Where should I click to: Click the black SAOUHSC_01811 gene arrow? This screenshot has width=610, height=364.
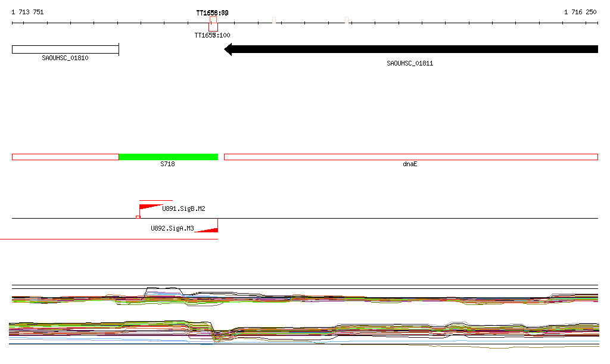pyautogui.click(x=411, y=49)
